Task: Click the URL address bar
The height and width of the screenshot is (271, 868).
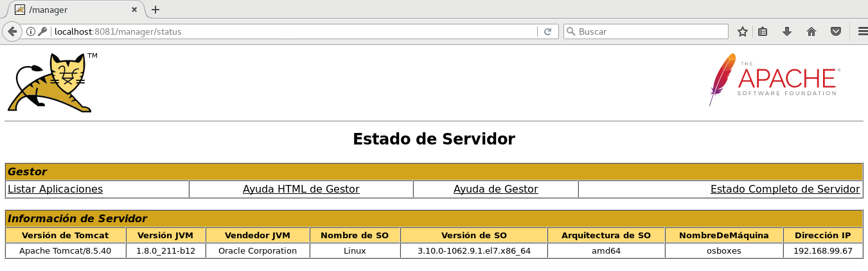Action: pyautogui.click(x=289, y=31)
